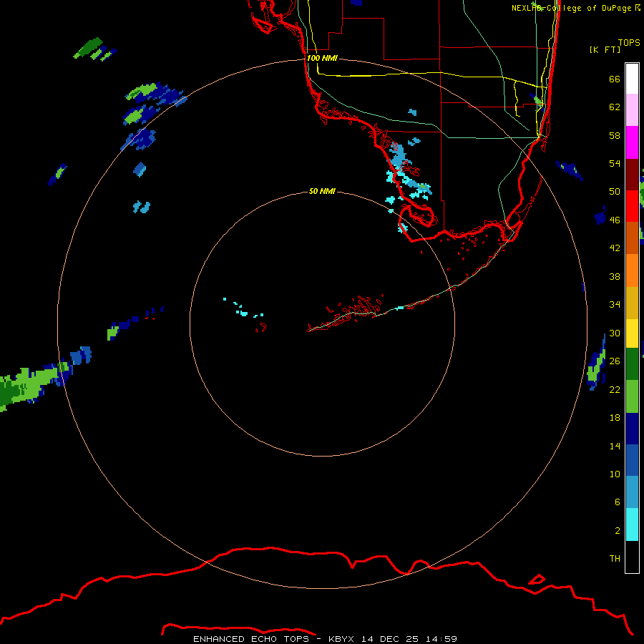This screenshot has width=644, height=644.
Task: Click the "30" scale value
Action: point(615,333)
